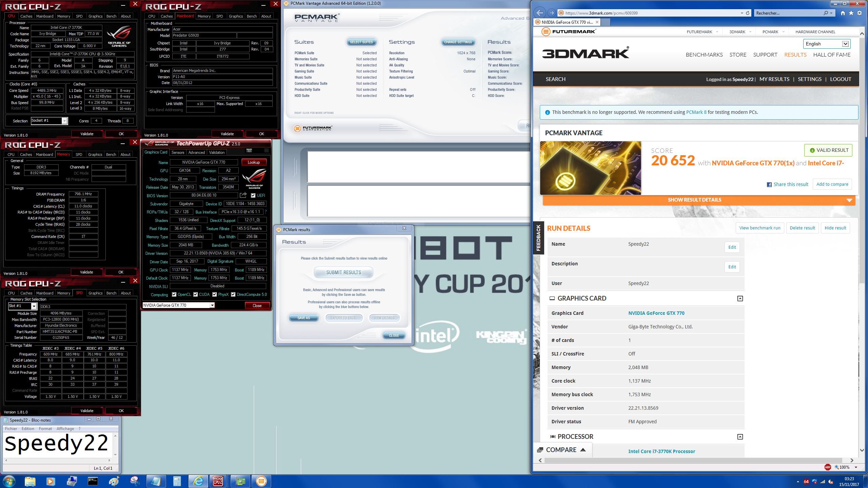Expand SHOW RESULT DETAILS bar

coord(699,200)
